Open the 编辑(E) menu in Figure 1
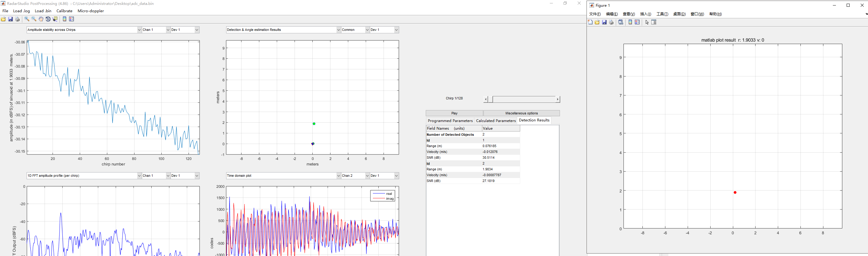The height and width of the screenshot is (256, 868). click(x=612, y=14)
